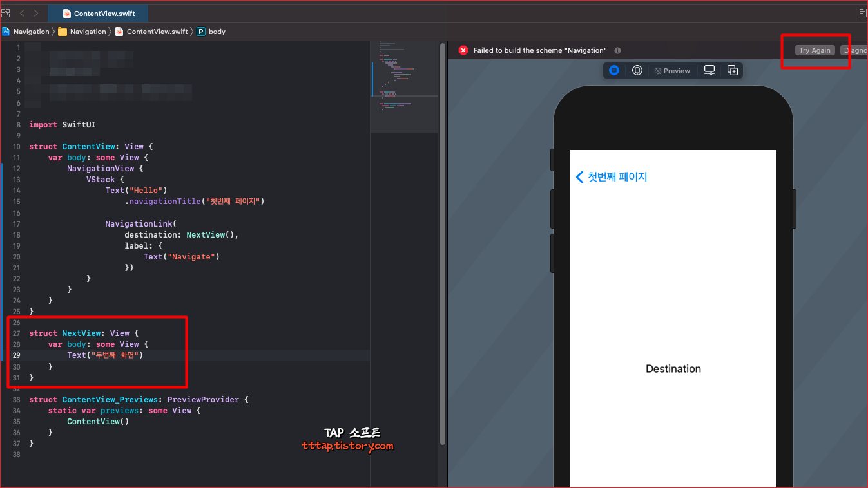This screenshot has height=488, width=868.
Task: Click the code minimap
Action: click(x=403, y=87)
